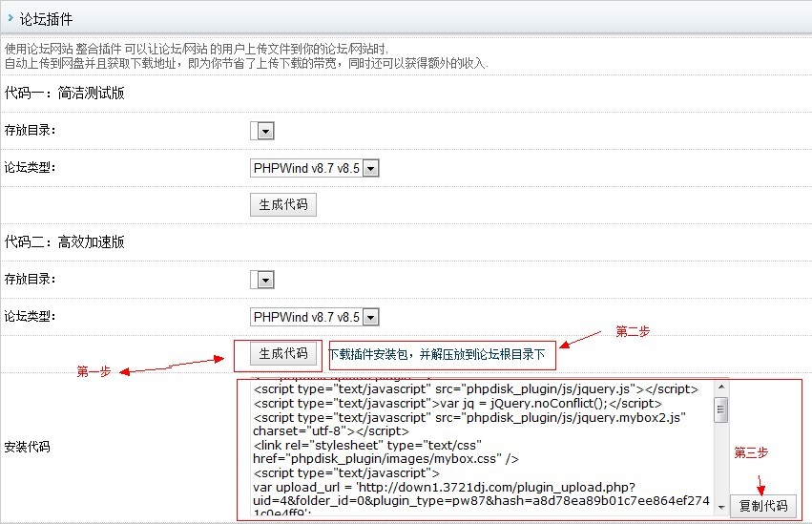
Task: Click the 安装代码 label
Action: pyautogui.click(x=27, y=447)
